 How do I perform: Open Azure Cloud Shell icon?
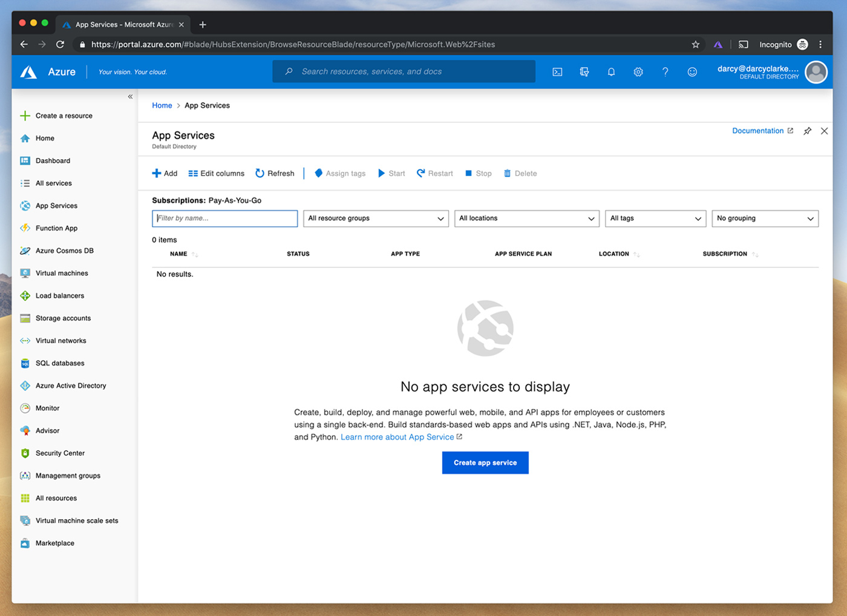[x=557, y=72]
